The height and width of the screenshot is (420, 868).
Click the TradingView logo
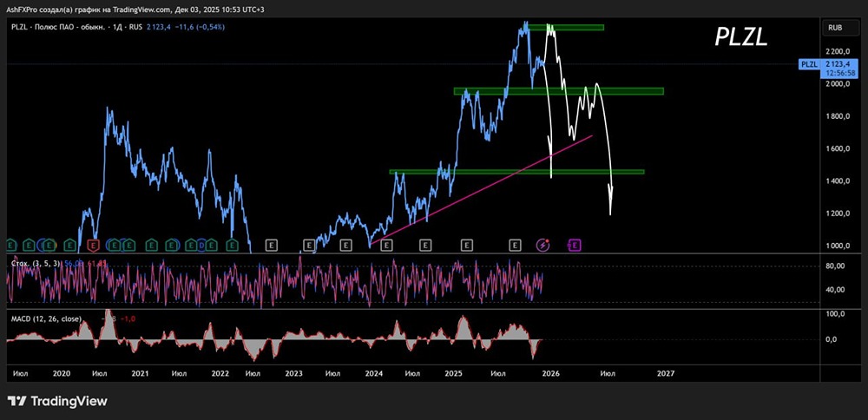57,401
